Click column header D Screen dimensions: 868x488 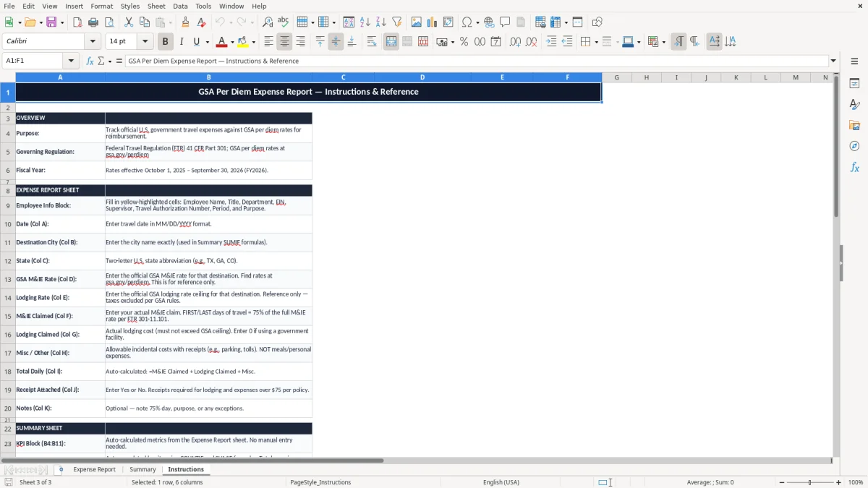point(422,77)
